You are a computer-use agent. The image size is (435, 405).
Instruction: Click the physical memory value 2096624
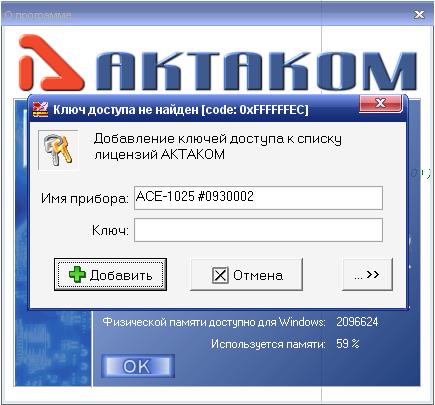click(357, 322)
